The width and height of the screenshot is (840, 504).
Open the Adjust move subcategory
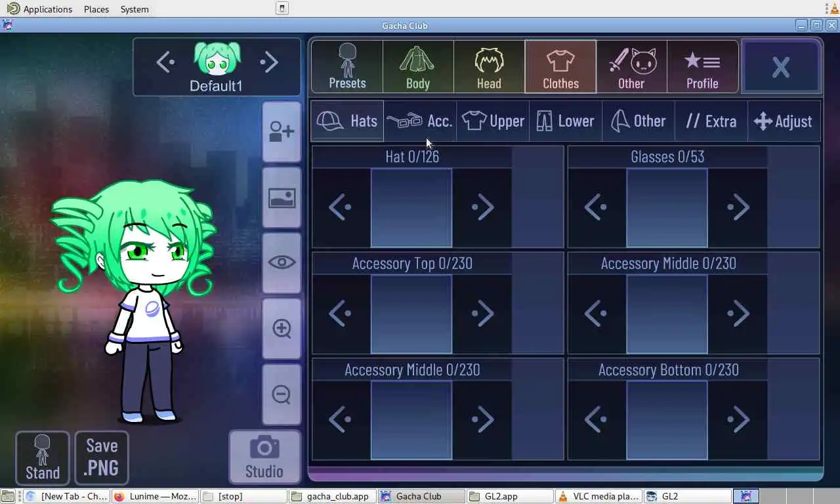784,121
